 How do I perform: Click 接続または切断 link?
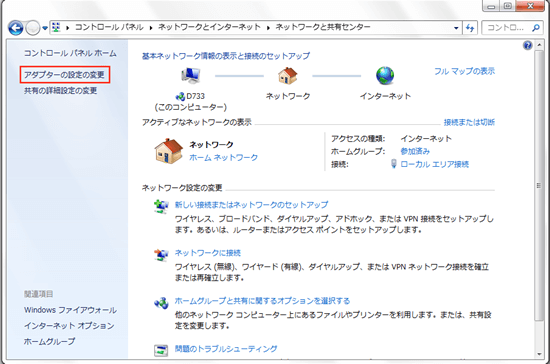pos(469,122)
